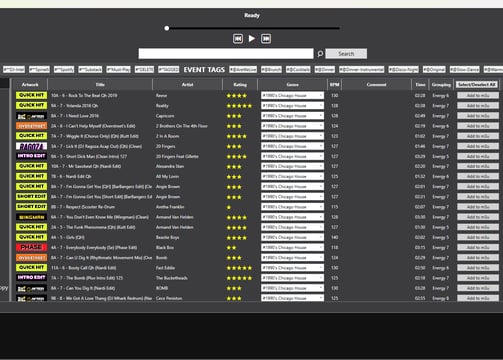Select the DELETE tag
This screenshot has height=360, width=503.
pyautogui.click(x=144, y=69)
